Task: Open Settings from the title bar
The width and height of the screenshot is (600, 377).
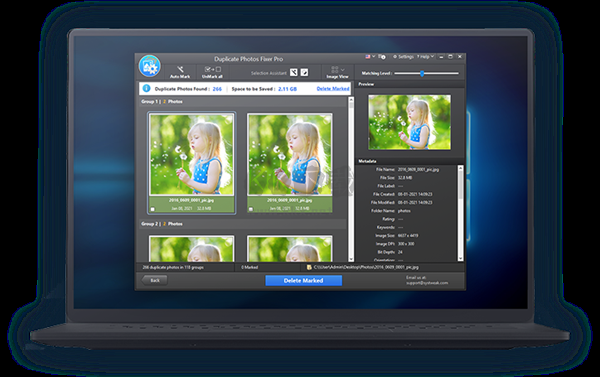Action: pyautogui.click(x=403, y=57)
